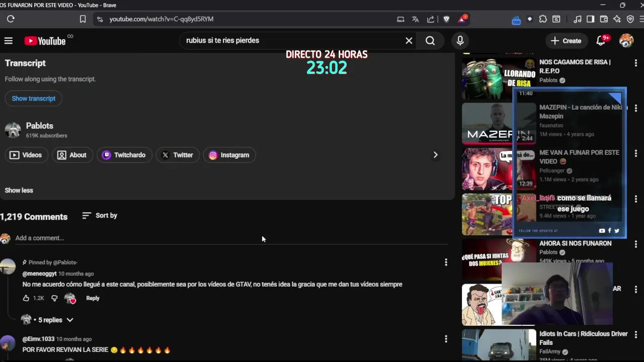The height and width of the screenshot is (362, 644).
Task: Open the Brave Wallet icon
Action: (604, 19)
